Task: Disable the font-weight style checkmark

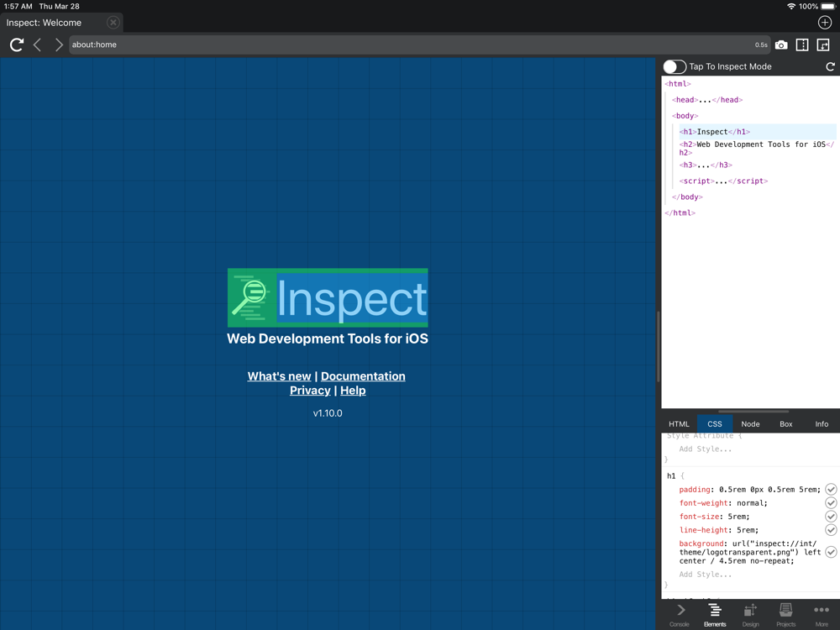Action: click(831, 502)
